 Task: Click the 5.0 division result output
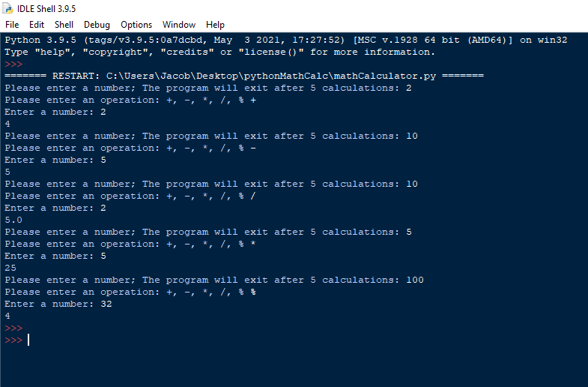pyautogui.click(x=13, y=220)
